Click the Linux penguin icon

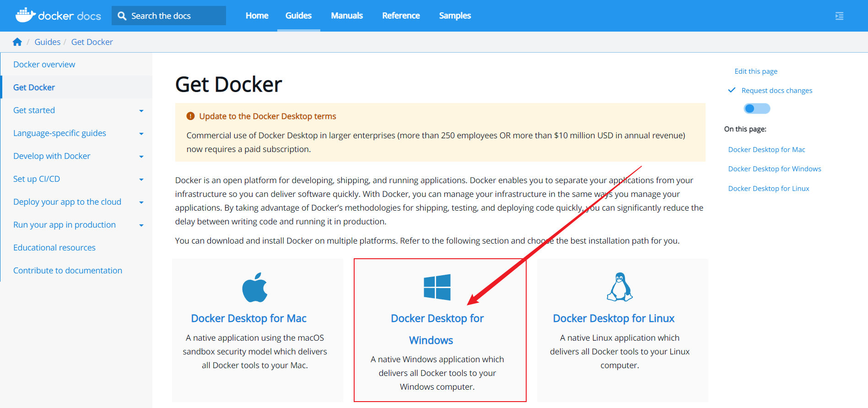tap(620, 287)
